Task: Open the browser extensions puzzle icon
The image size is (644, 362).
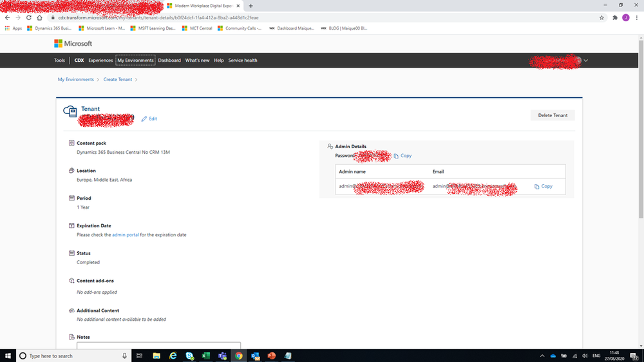Action: (x=615, y=17)
